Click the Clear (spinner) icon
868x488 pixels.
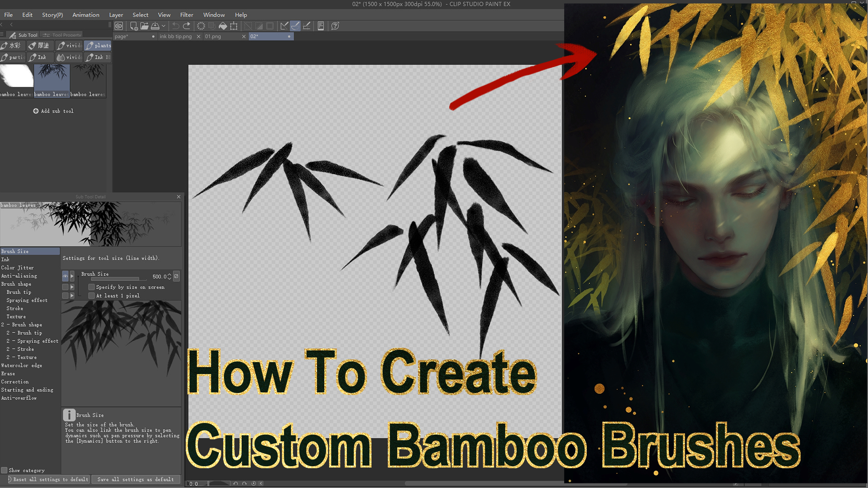(x=201, y=26)
